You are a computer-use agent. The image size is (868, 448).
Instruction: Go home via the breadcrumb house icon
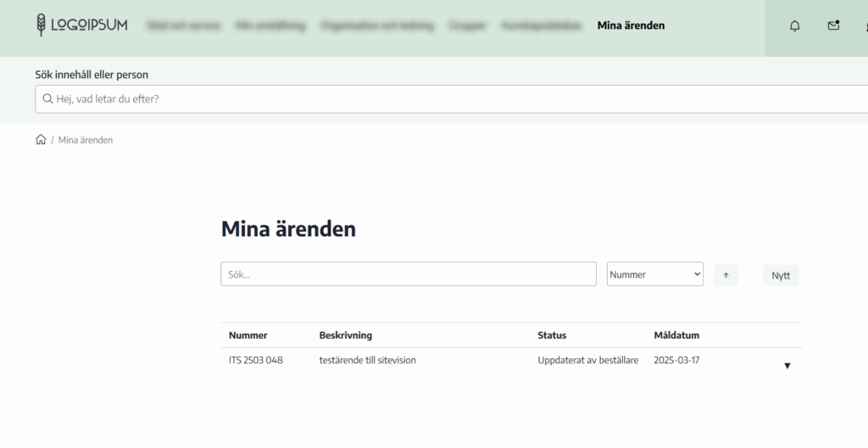[41, 140]
